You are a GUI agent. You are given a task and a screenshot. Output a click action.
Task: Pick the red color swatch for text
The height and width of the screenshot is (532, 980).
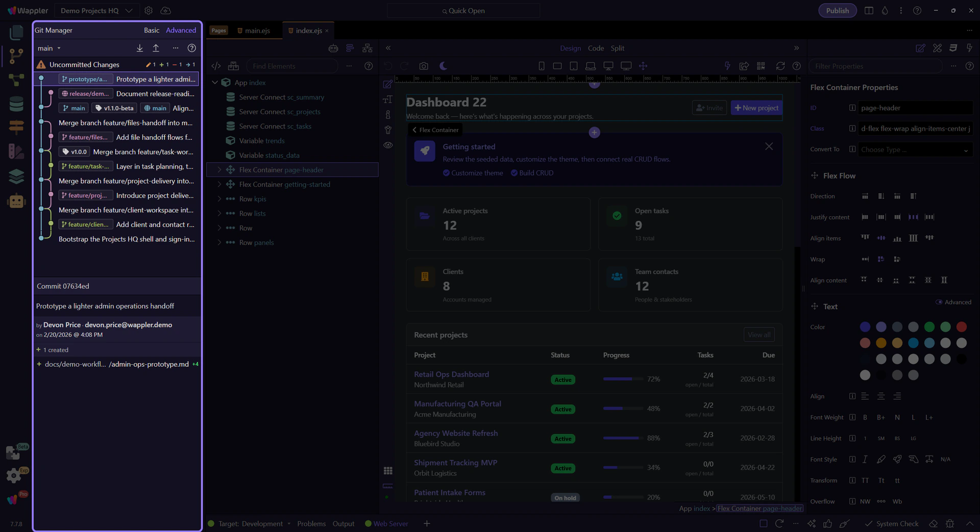(961, 326)
